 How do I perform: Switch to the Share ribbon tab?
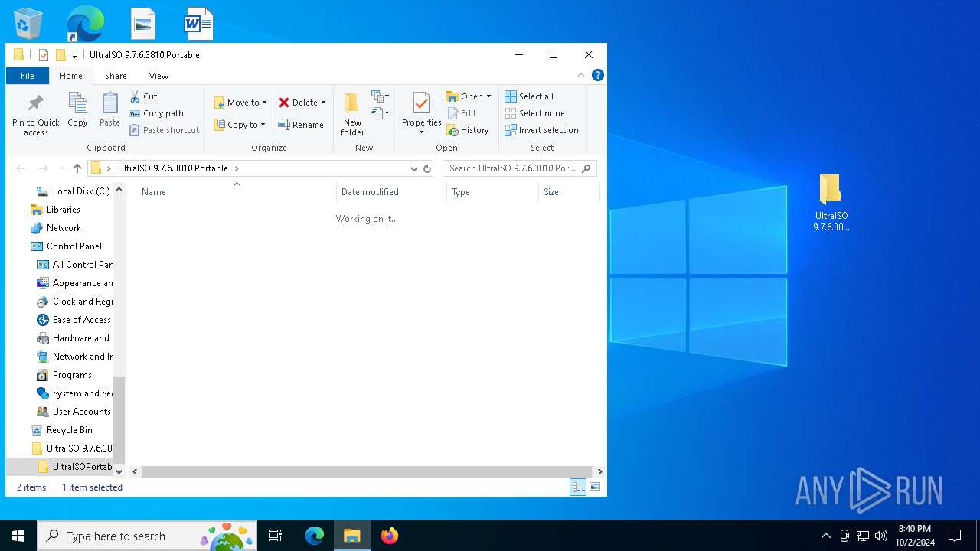click(116, 76)
